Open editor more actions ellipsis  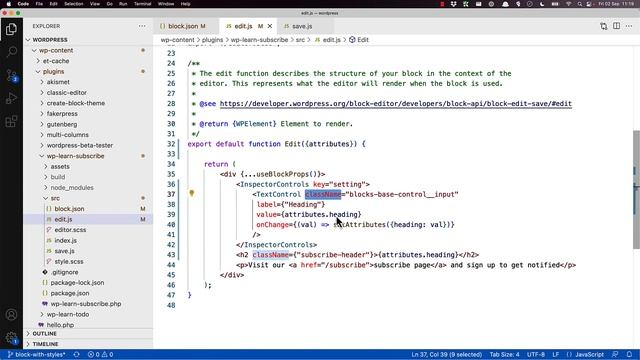pos(629,26)
